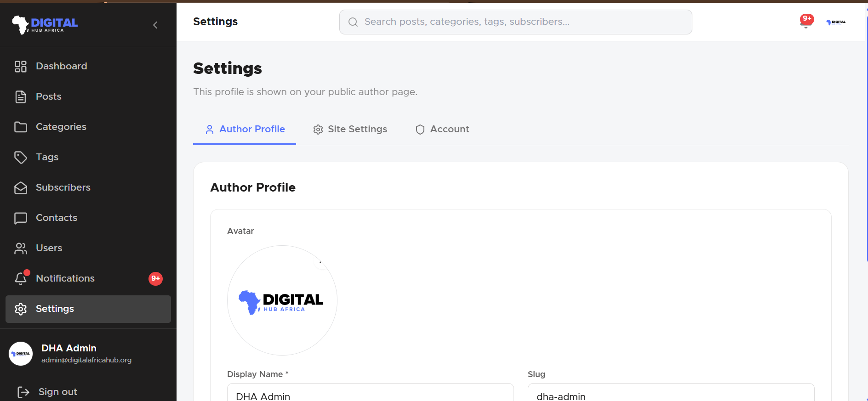Switch to the Site Settings tab
The height and width of the screenshot is (401, 868).
coord(350,130)
